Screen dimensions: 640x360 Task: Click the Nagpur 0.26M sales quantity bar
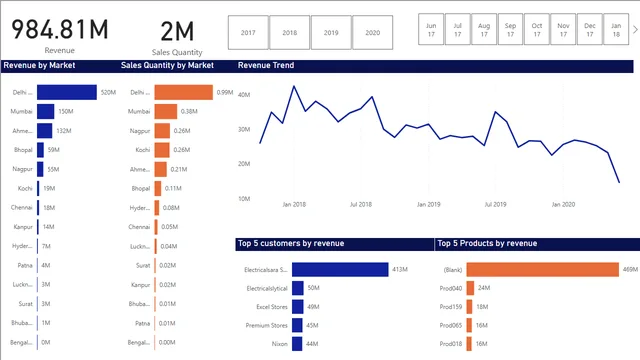click(162, 131)
